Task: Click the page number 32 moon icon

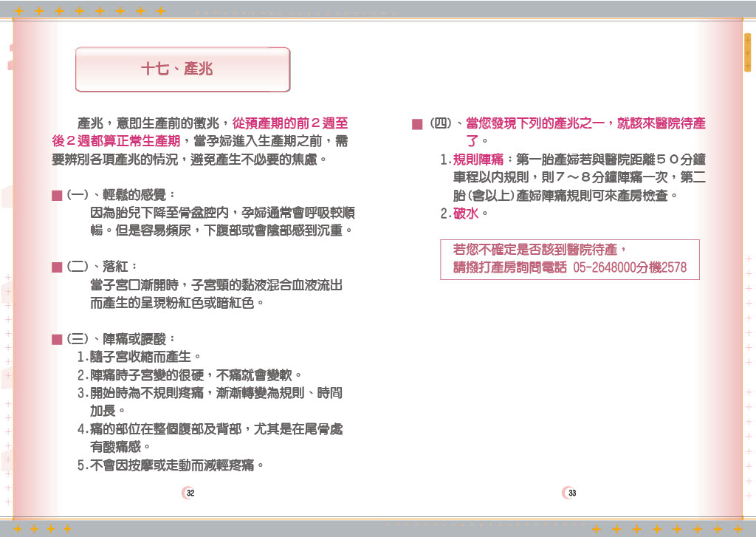Action: (189, 493)
